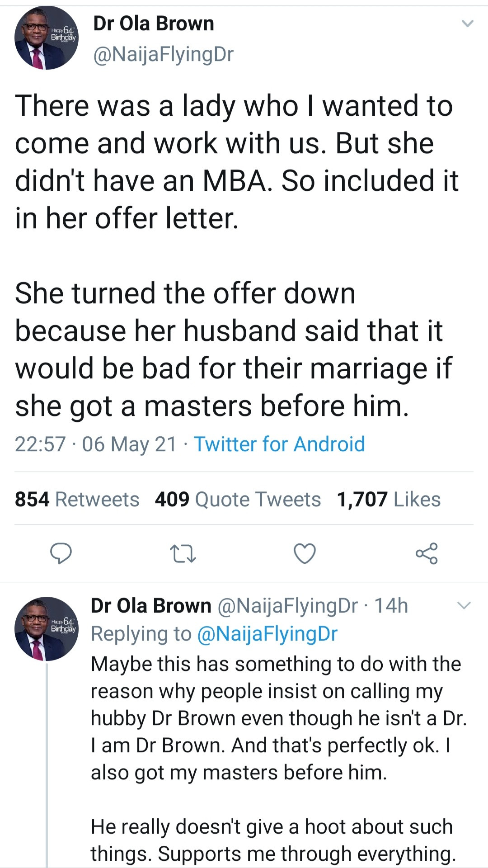488x868 pixels.
Task: Tap the reply speech bubble icon
Action: (x=61, y=553)
